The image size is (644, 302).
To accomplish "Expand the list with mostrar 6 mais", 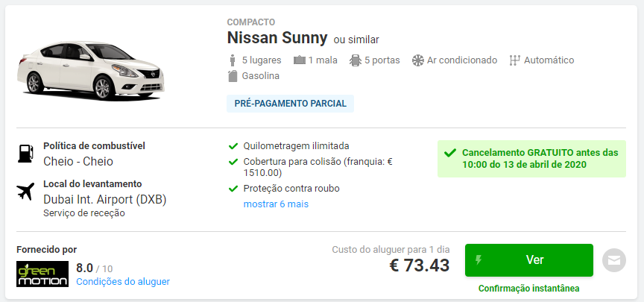I will [x=276, y=204].
